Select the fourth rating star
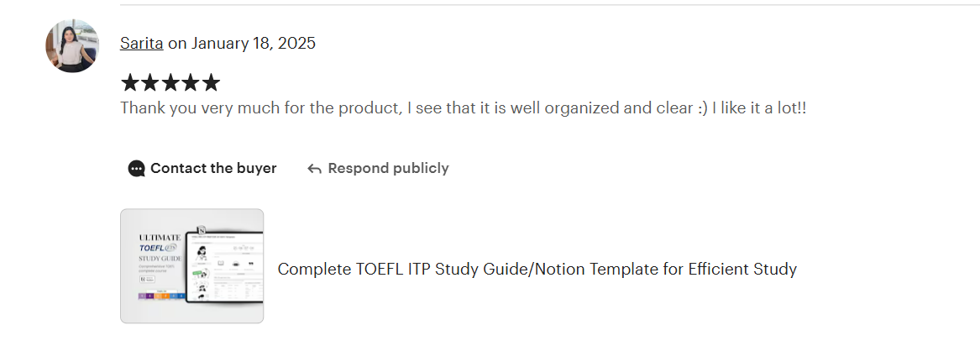This screenshot has width=980, height=346. coord(191,82)
